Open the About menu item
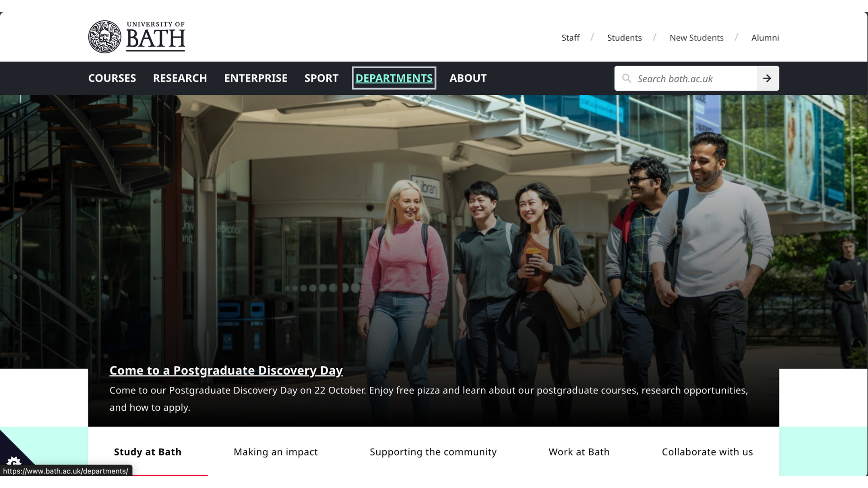The image size is (868, 488). click(467, 78)
